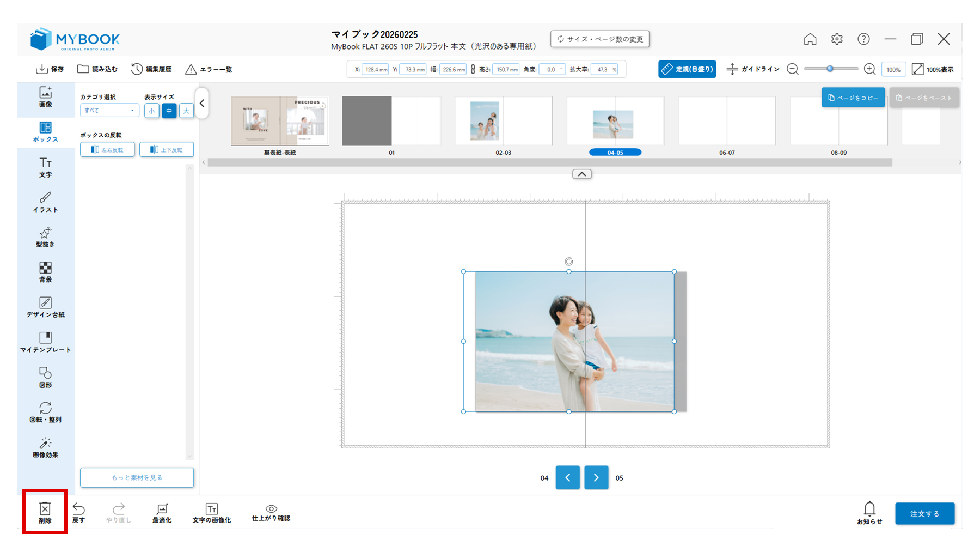The width and height of the screenshot is (980, 552).
Task: Go to the next page arrow
Action: (x=597, y=477)
